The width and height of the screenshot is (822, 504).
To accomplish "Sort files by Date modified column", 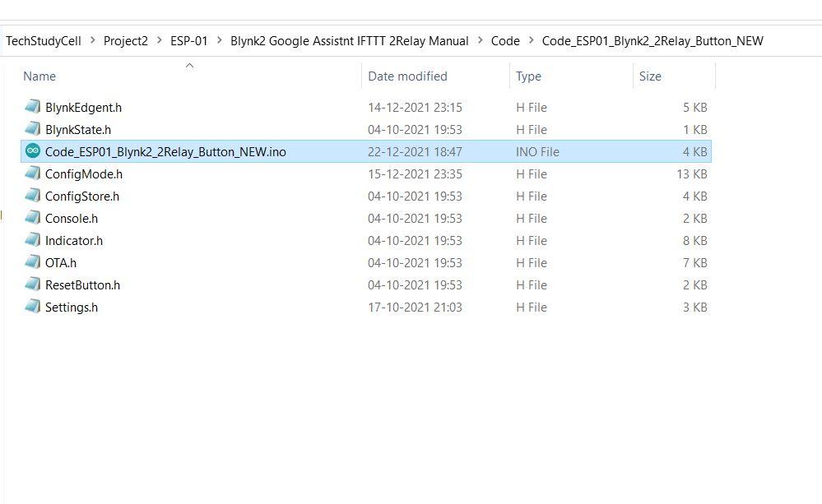I will pyautogui.click(x=407, y=76).
